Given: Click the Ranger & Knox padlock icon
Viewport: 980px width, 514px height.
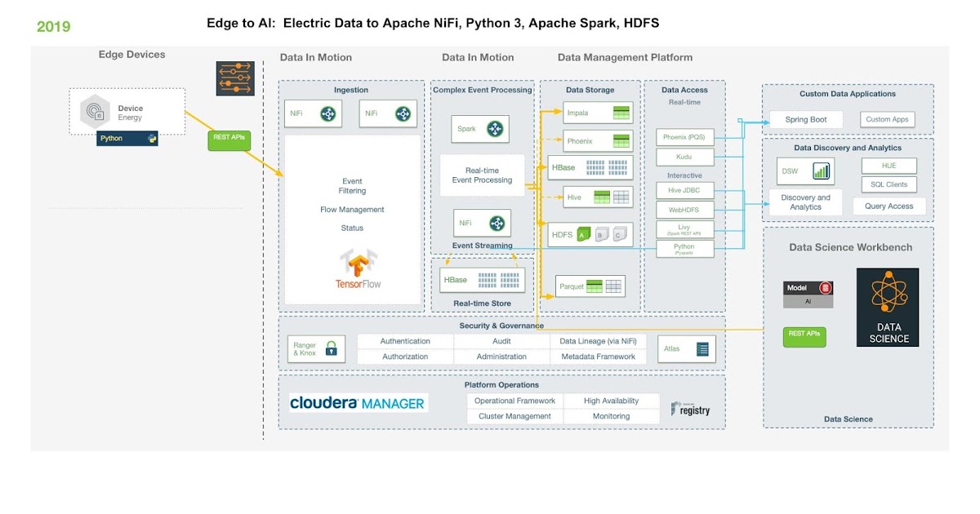Looking at the screenshot, I should click(x=330, y=348).
